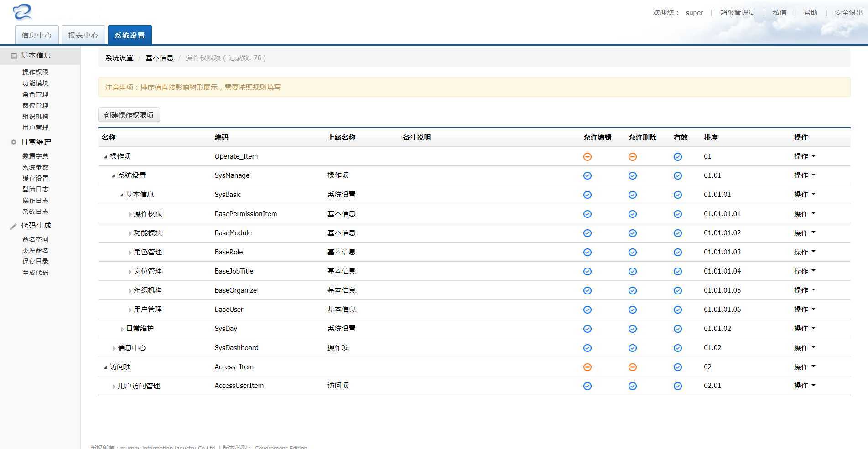Click the 排序 column header
This screenshot has height=449, width=868.
[x=711, y=137]
